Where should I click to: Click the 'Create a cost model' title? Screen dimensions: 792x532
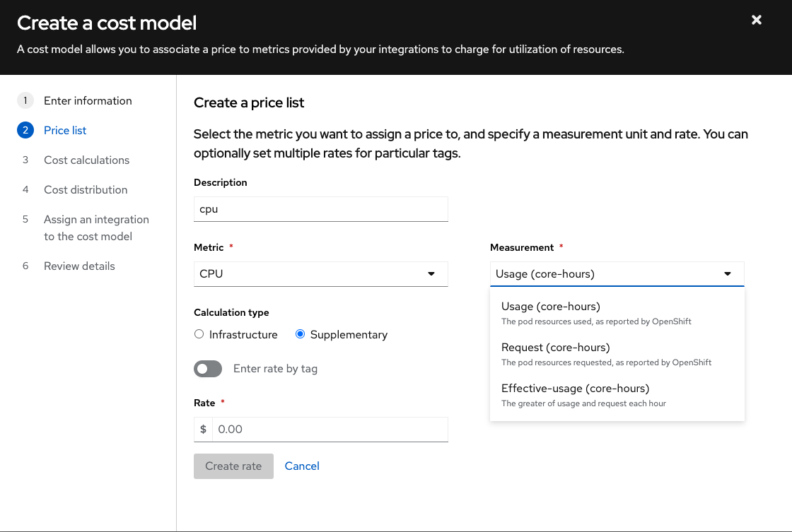(107, 23)
